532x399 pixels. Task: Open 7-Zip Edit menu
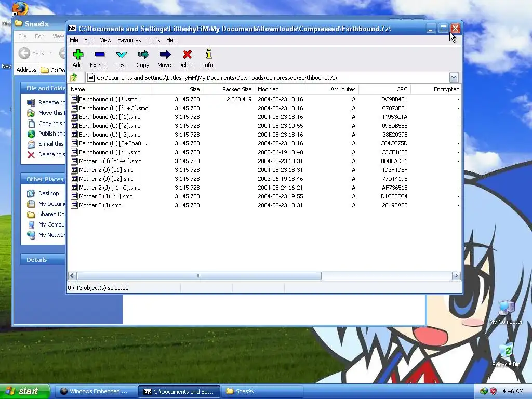pyautogui.click(x=89, y=40)
